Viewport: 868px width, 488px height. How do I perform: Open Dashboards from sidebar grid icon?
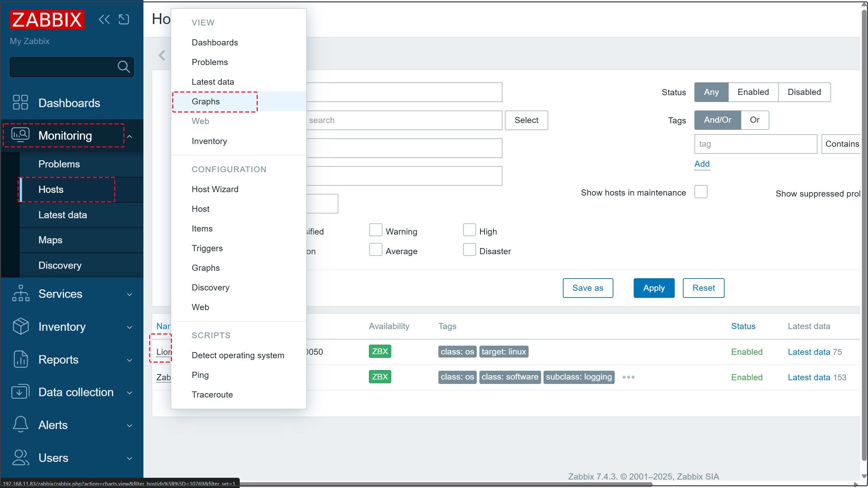tap(20, 102)
